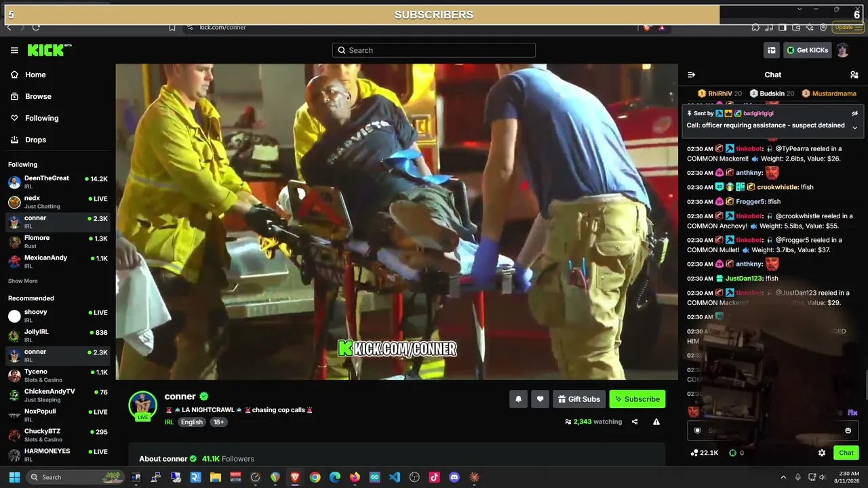Open the emoji picker in chat
Screen dimensions: 868x488
[x=848, y=430]
